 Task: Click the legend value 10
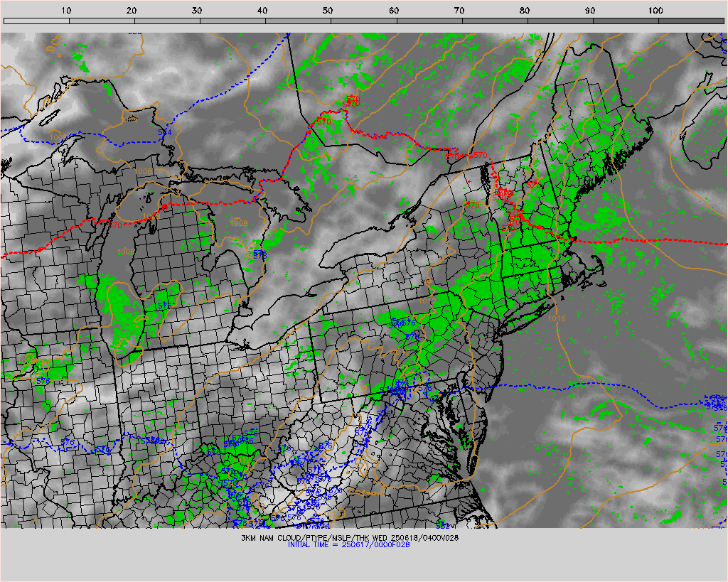[x=66, y=10]
